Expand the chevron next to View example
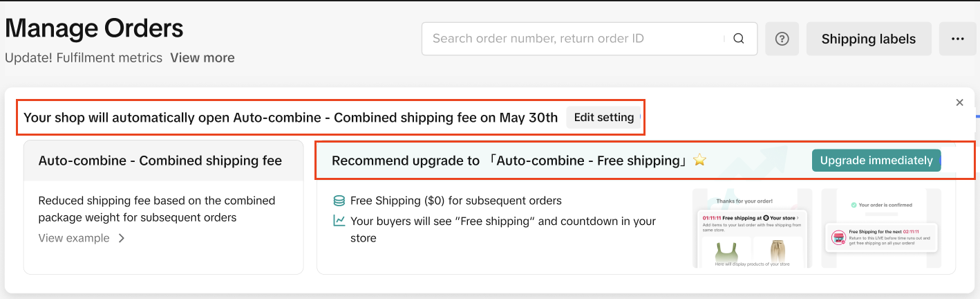 pos(122,238)
